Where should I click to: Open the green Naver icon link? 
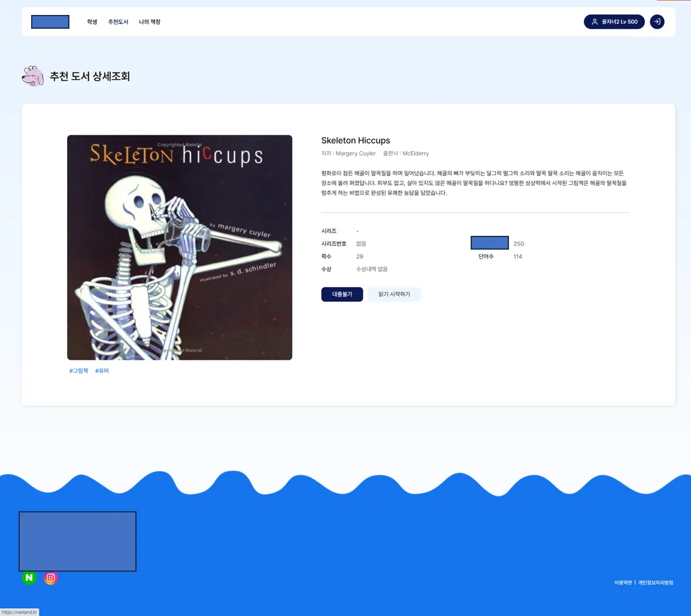29,578
